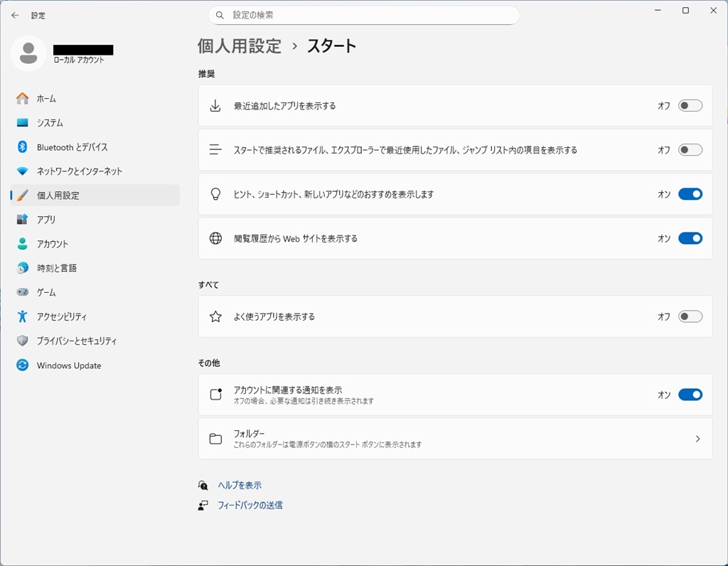Click the Bluetooth icon in sidebar
728x566 pixels.
23,147
